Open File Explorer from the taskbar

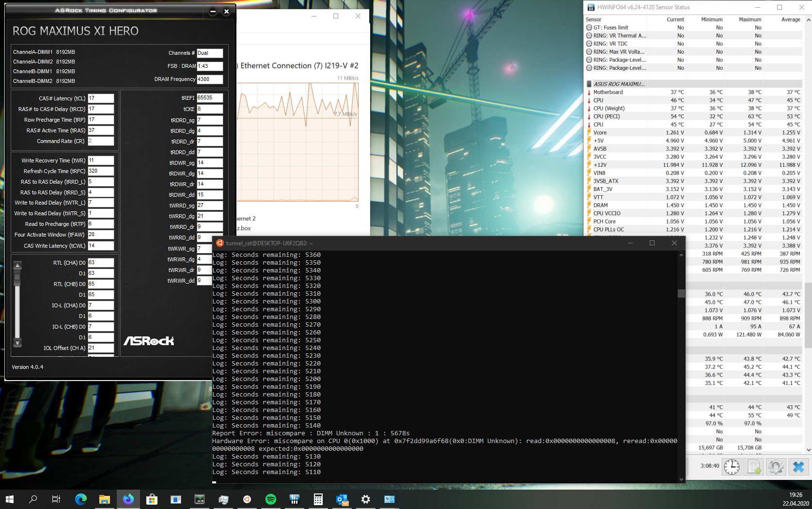coord(104,499)
